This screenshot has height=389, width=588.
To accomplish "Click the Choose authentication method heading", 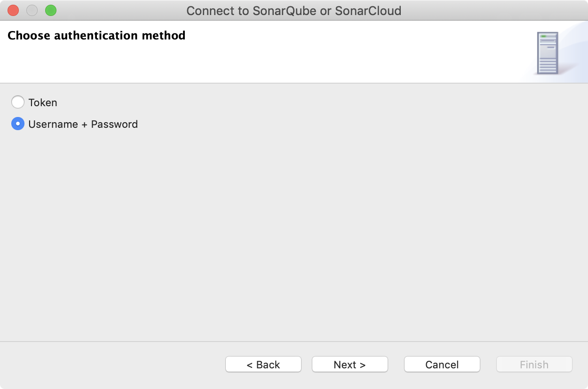I will pyautogui.click(x=96, y=35).
